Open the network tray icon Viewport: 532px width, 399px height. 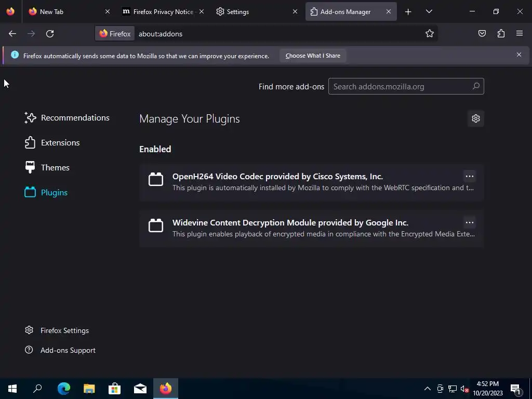click(x=453, y=389)
